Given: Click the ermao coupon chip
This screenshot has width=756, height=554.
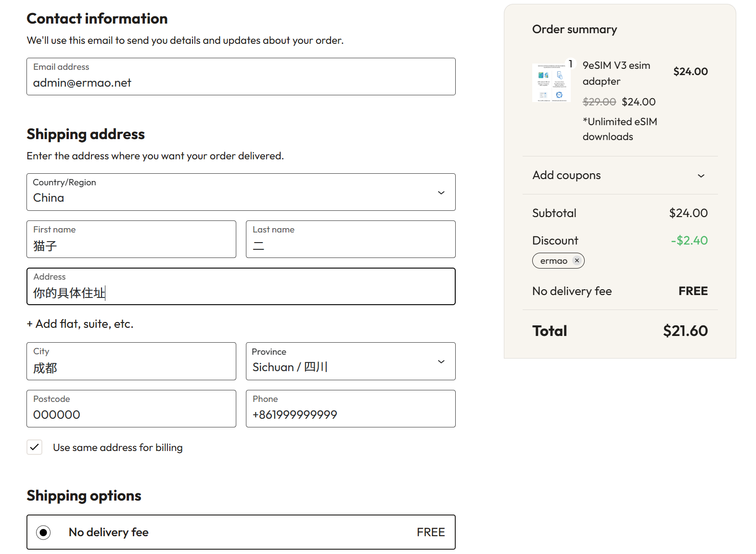Looking at the screenshot, I should point(553,261).
